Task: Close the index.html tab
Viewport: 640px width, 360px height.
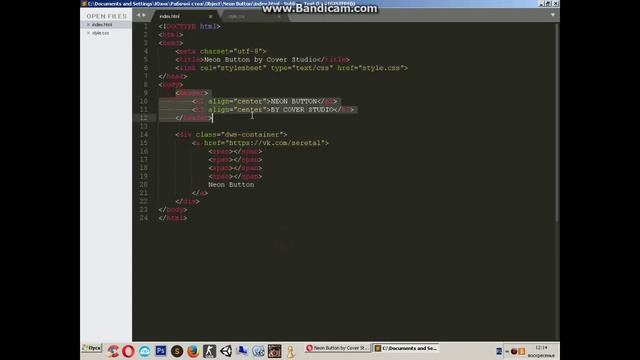Action: 211,17
